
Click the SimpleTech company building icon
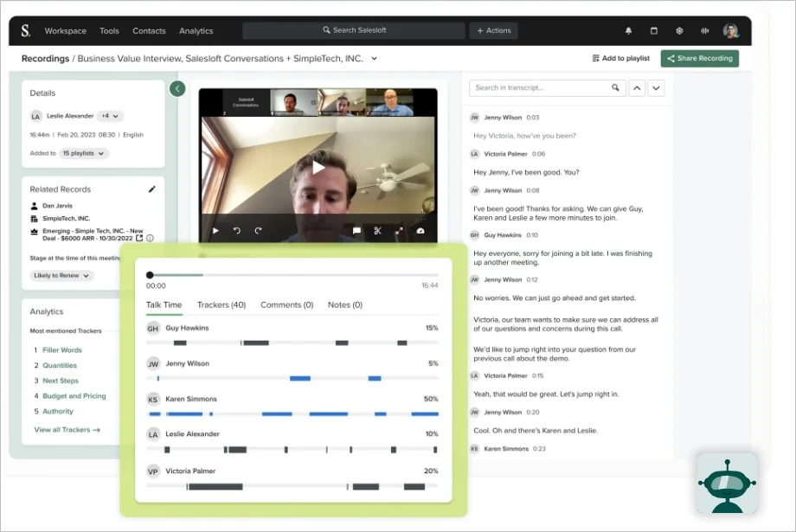pos(34,219)
